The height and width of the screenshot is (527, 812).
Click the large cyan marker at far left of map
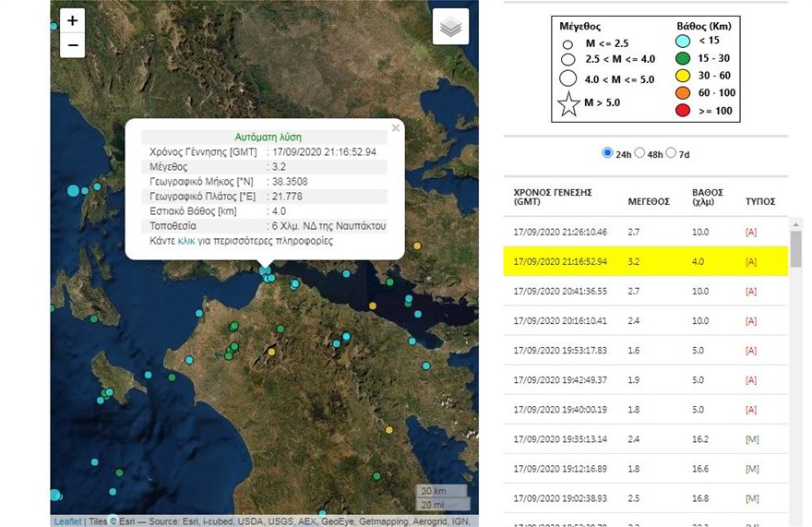point(74,191)
